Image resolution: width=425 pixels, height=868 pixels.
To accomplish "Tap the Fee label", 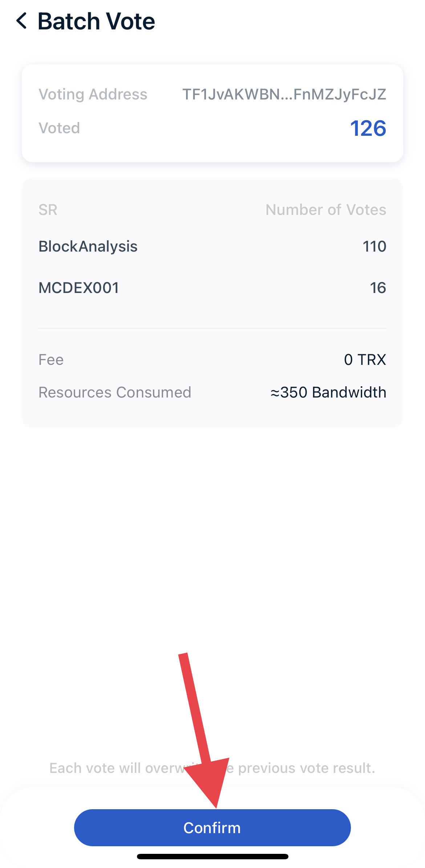I will point(51,360).
